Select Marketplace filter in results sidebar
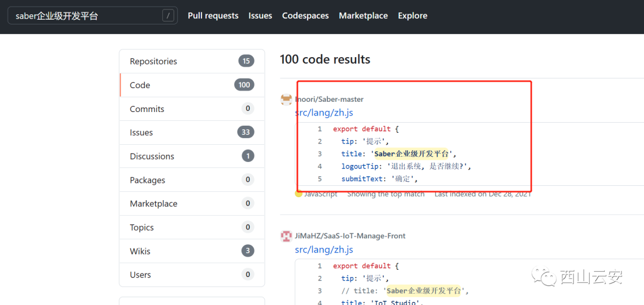The image size is (644, 305). click(192, 204)
